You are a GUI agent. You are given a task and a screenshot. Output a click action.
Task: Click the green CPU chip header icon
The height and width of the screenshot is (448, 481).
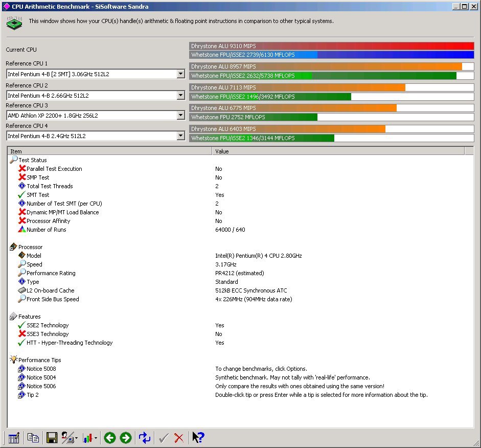(x=14, y=23)
